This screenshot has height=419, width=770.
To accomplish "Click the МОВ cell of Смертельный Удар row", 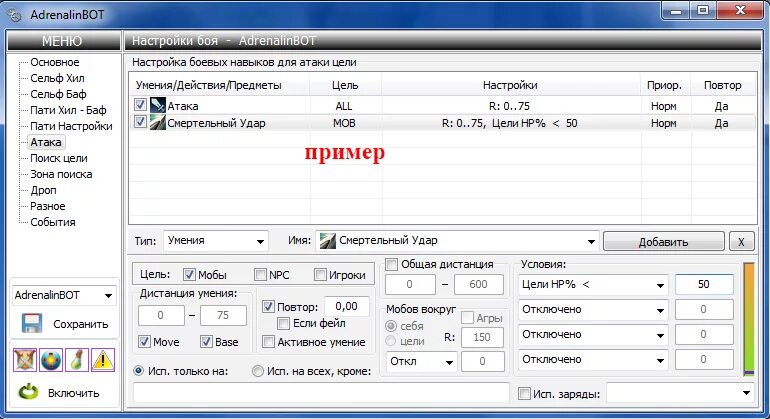I will tap(344, 123).
